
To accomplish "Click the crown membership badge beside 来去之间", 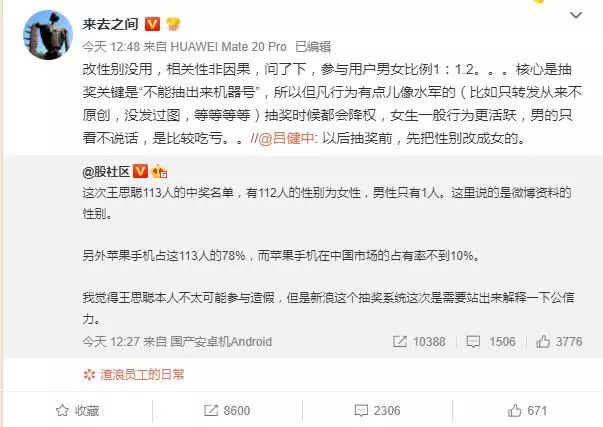I will [173, 24].
